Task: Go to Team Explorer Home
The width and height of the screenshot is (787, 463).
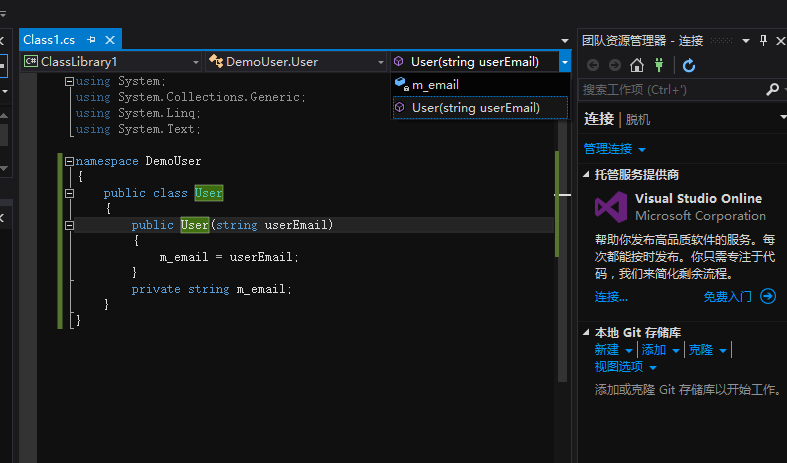Action: (x=637, y=65)
